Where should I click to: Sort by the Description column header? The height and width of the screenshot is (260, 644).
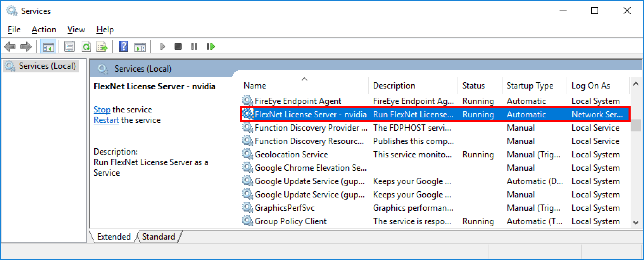coord(413,85)
